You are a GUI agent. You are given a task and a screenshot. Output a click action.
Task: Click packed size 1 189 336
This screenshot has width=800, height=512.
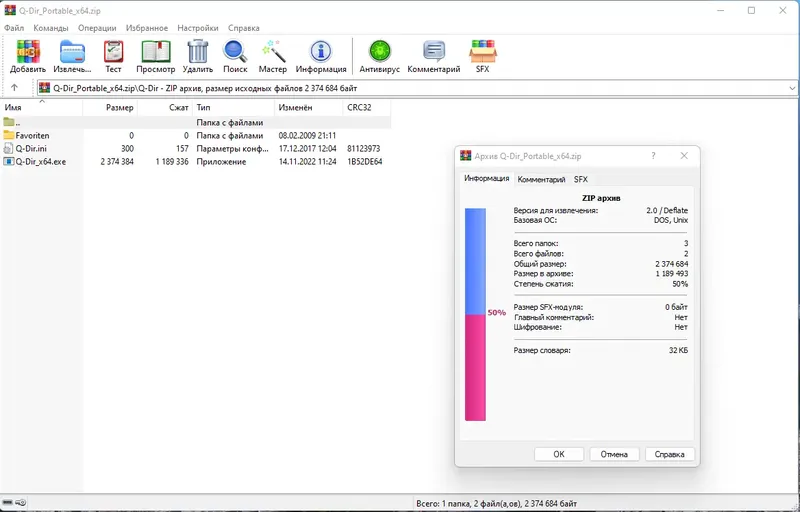click(x=172, y=162)
